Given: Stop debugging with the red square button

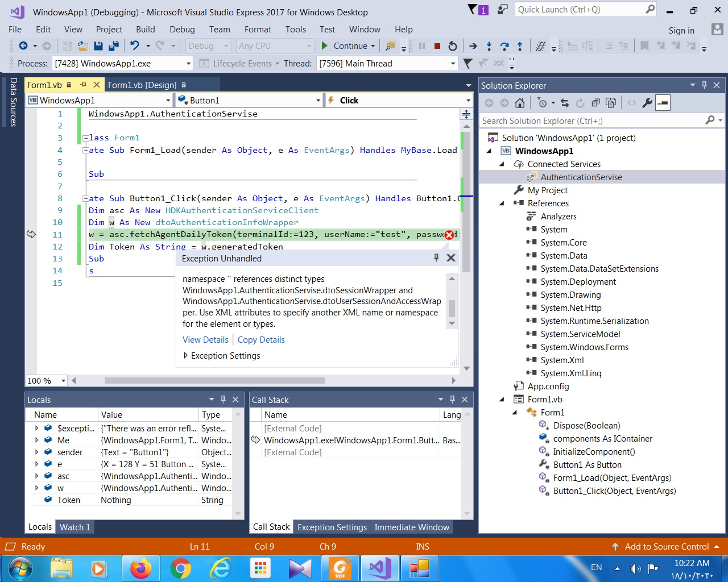Looking at the screenshot, I should tap(437, 46).
